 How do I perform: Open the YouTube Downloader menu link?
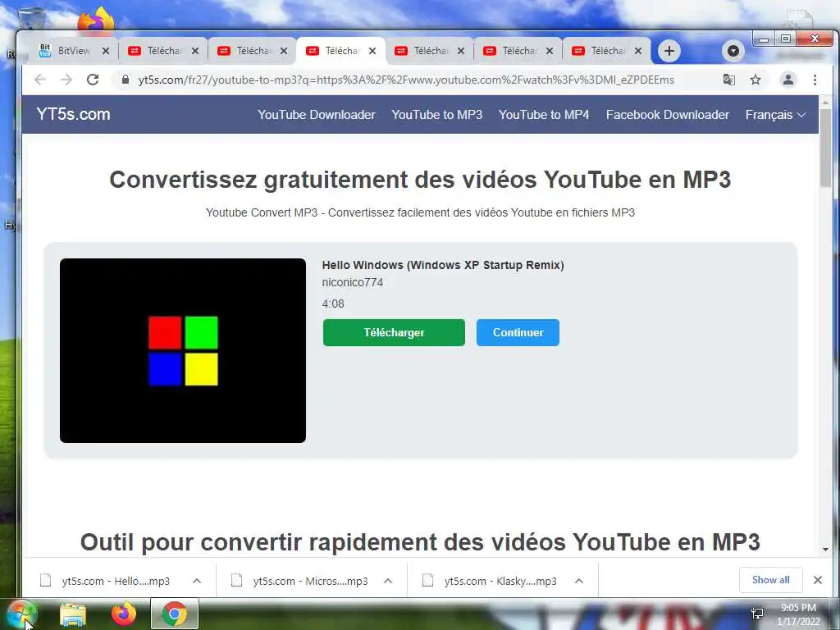316,115
